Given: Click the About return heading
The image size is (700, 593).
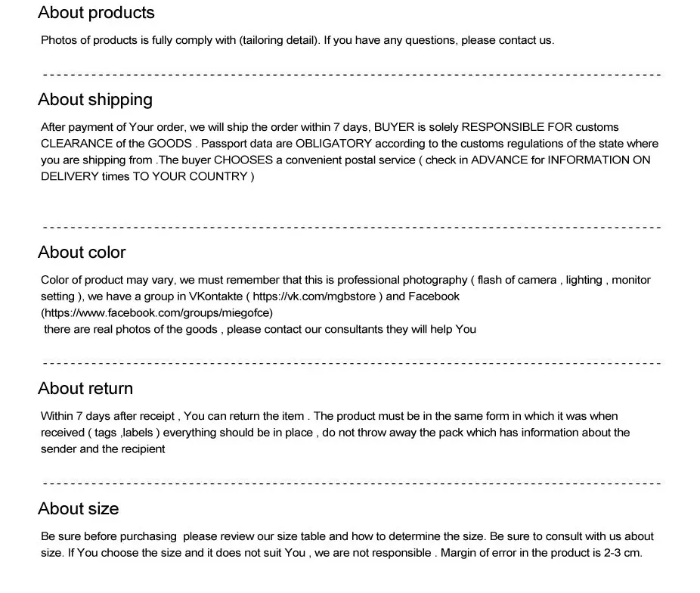Looking at the screenshot, I should pyautogui.click(x=85, y=389).
